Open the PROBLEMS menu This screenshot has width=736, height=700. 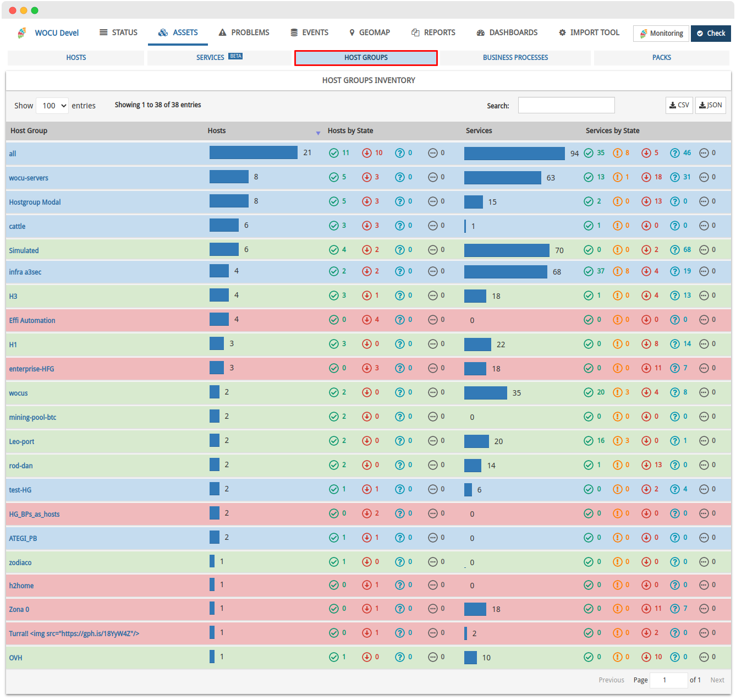pyautogui.click(x=244, y=32)
